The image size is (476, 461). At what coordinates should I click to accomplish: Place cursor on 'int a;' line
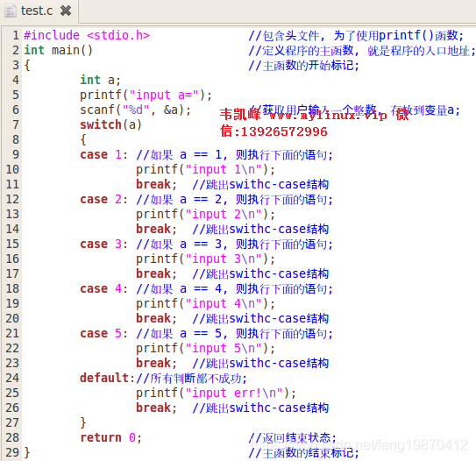[100, 80]
